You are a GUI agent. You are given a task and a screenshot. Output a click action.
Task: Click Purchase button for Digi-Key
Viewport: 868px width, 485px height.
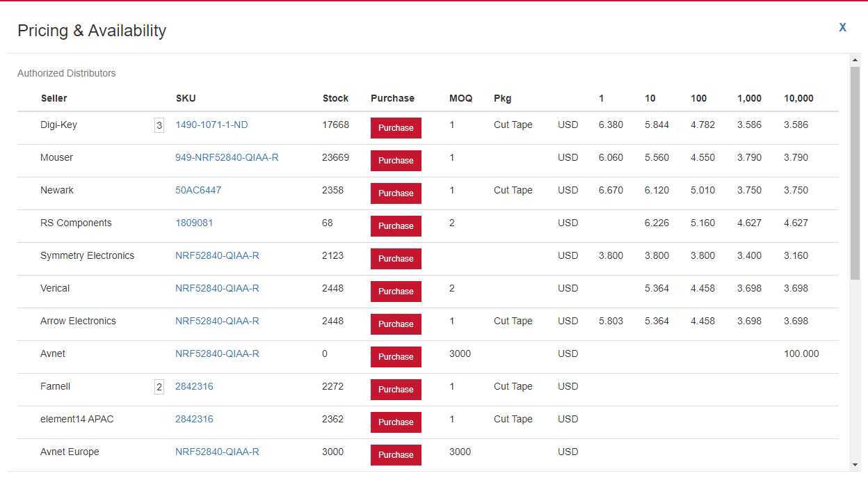(x=396, y=128)
